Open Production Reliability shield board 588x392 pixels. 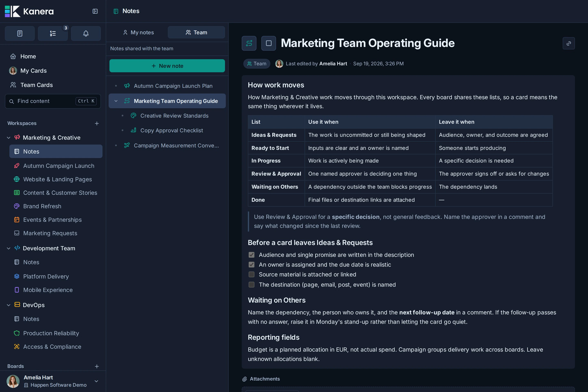pos(56,333)
